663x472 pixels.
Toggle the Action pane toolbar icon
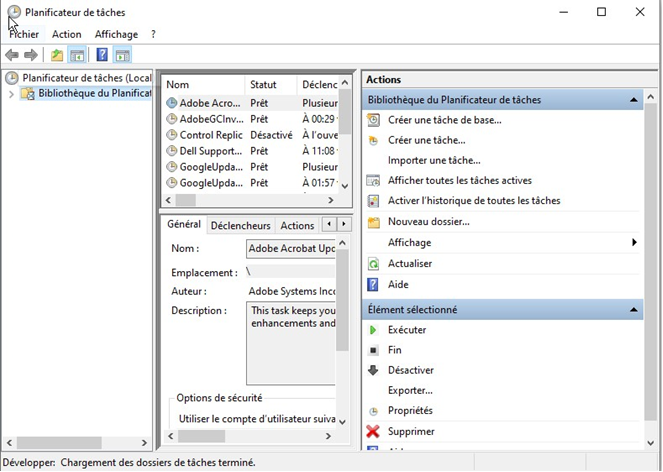(122, 55)
